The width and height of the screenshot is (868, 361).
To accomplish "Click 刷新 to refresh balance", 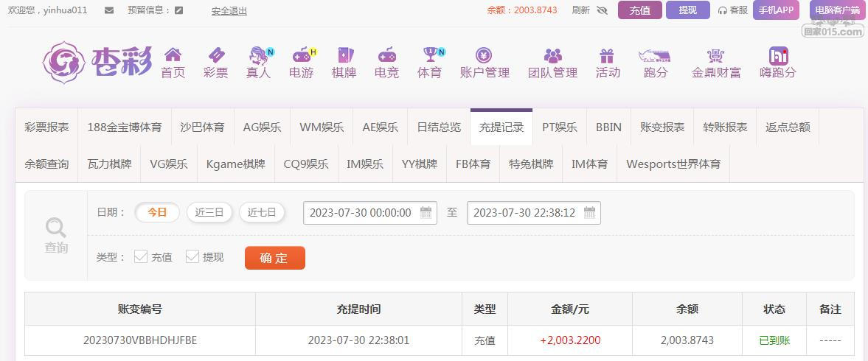I will pyautogui.click(x=580, y=10).
